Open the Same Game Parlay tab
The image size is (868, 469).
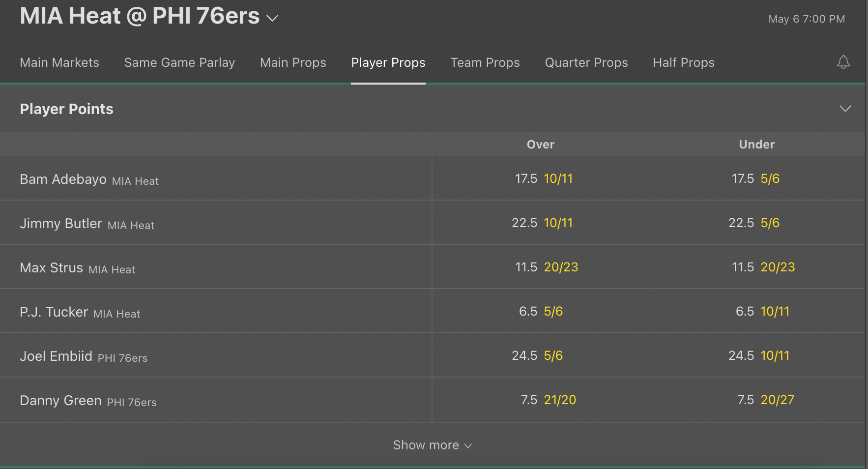tap(179, 62)
